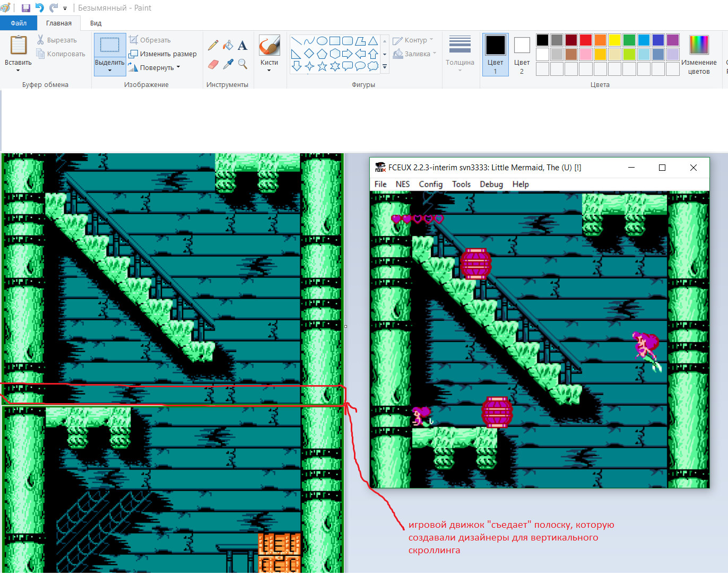The width and height of the screenshot is (728, 575).
Task: Open File menu in FCEUX window
Action: click(x=380, y=184)
